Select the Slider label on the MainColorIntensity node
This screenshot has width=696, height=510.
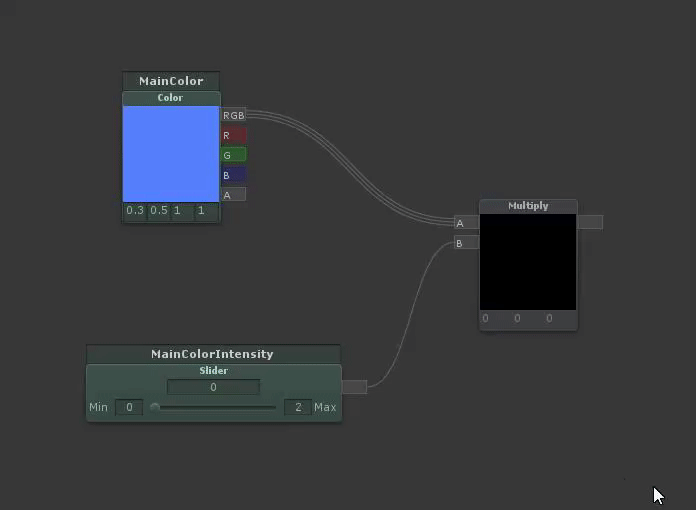214,370
